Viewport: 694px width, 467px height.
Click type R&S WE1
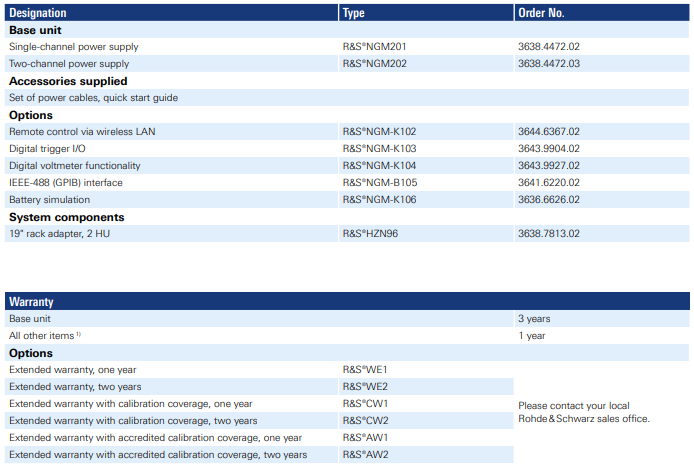coord(365,370)
